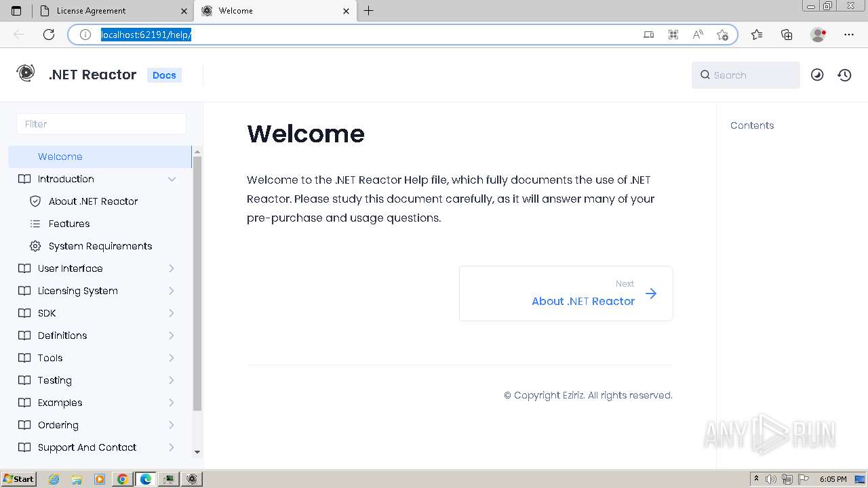Click the Examples book icon
This screenshot has width=868, height=488.
pos(24,403)
